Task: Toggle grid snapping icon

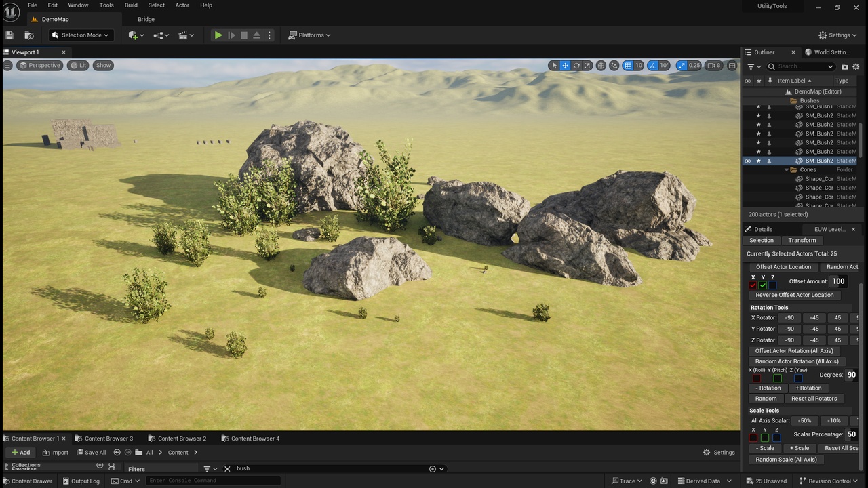Action: click(628, 66)
